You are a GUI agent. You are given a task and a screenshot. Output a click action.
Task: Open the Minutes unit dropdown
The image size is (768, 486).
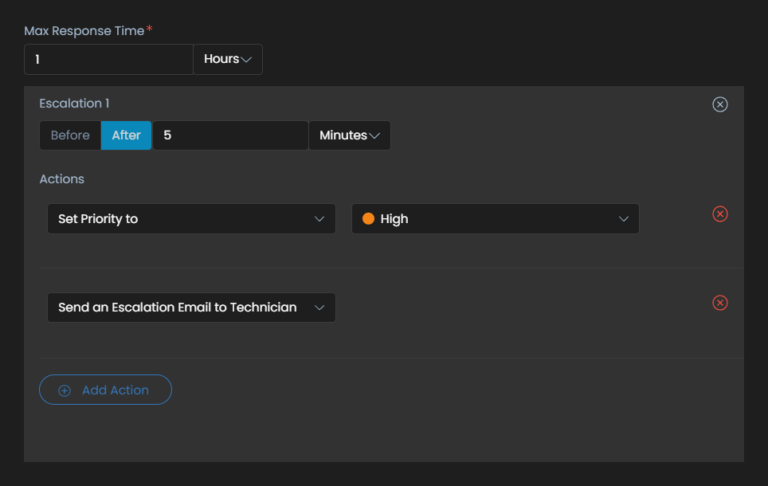349,135
